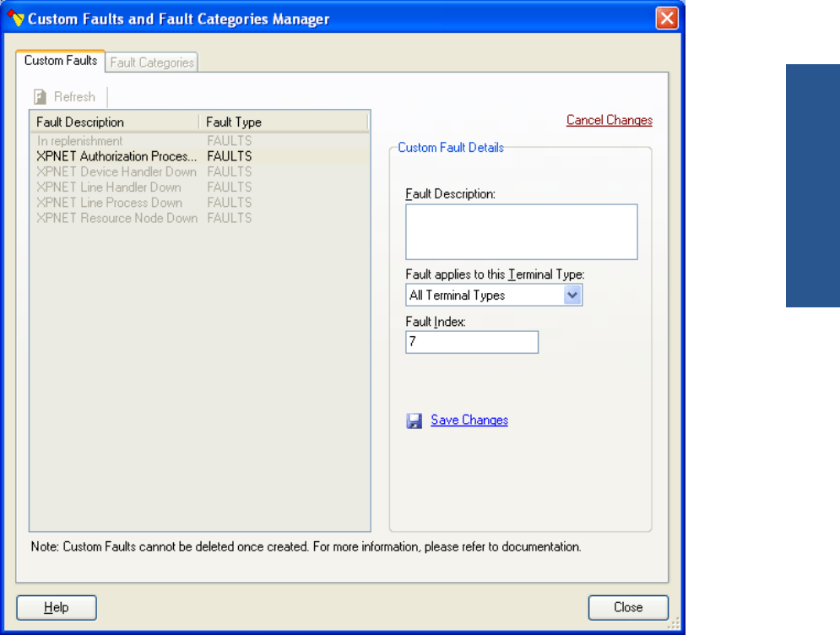Screen dimensions: 840x635
Task: Switch to the Fault Categories tab
Action: point(152,62)
